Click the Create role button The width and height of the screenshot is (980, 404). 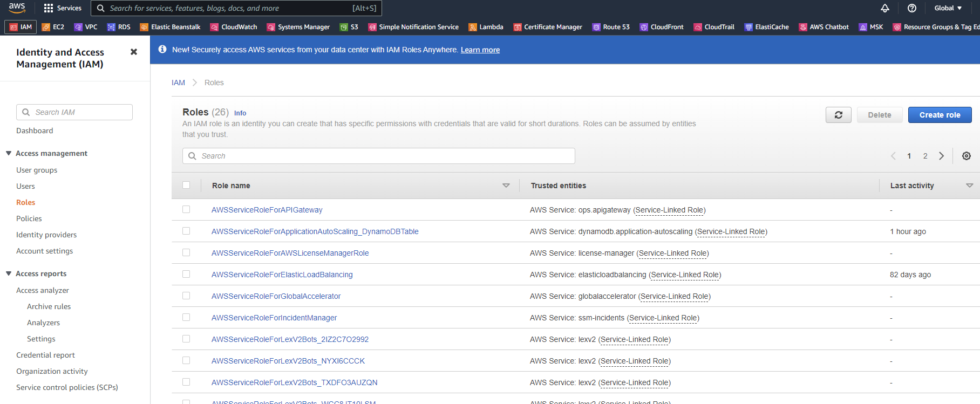pos(940,115)
